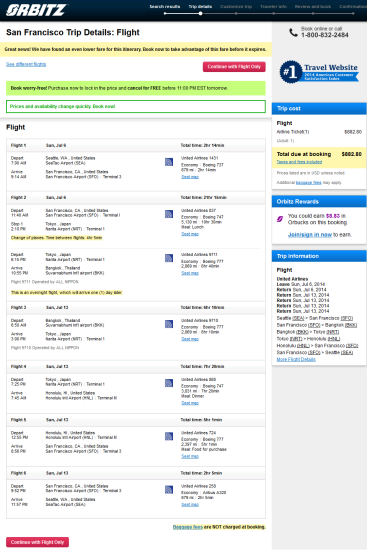Viewport: 367px width, 550px height.
Task: Open Taxes and fees included link
Action: click(299, 162)
